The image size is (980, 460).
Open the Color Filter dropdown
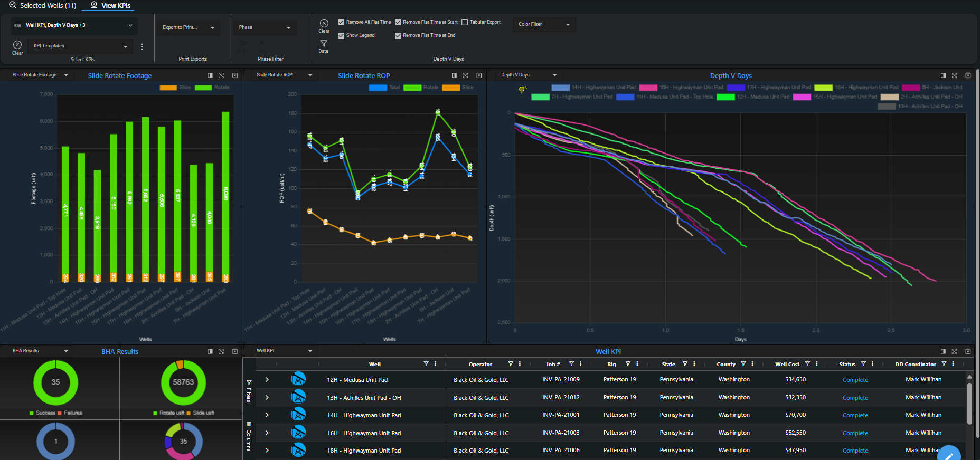click(x=544, y=24)
